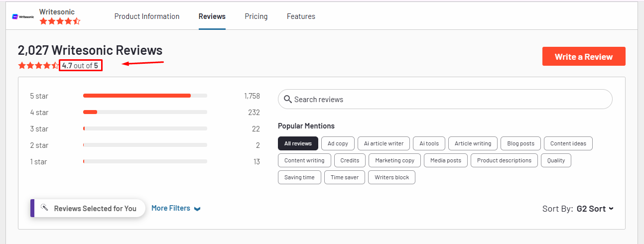Screen dimensions: 644x244
Task: Click the 2 star rating row
Action: coord(145,145)
